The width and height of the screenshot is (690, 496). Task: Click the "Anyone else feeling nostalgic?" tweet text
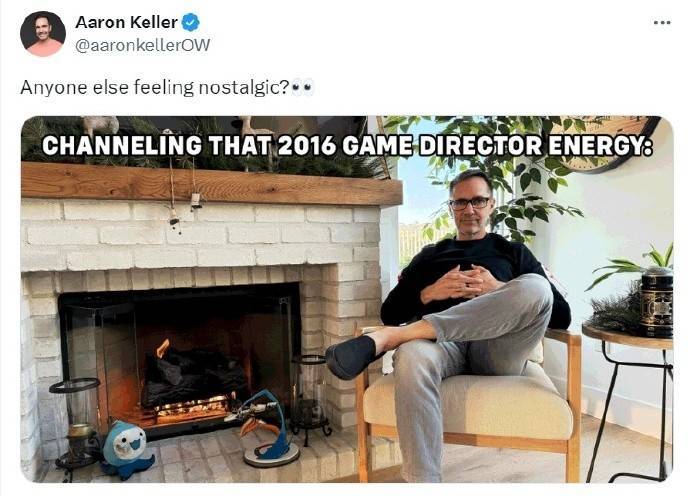[155, 87]
